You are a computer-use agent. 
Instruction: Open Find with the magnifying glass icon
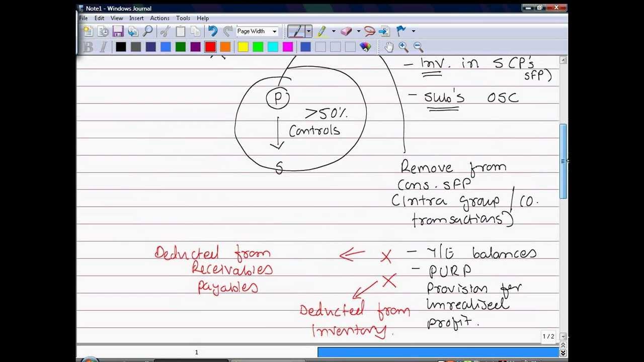click(x=147, y=31)
